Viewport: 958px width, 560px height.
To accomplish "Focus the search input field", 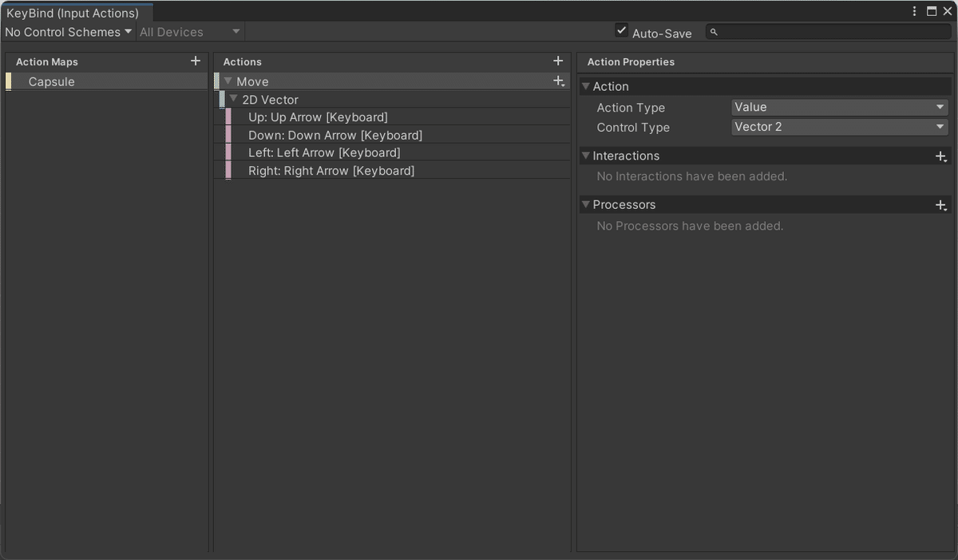I will point(828,32).
